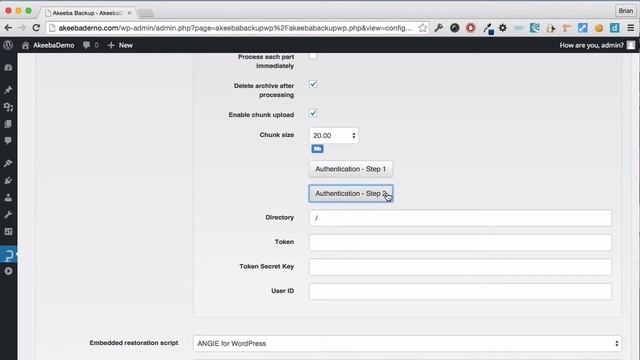Click the browser forward arrow

[22, 28]
